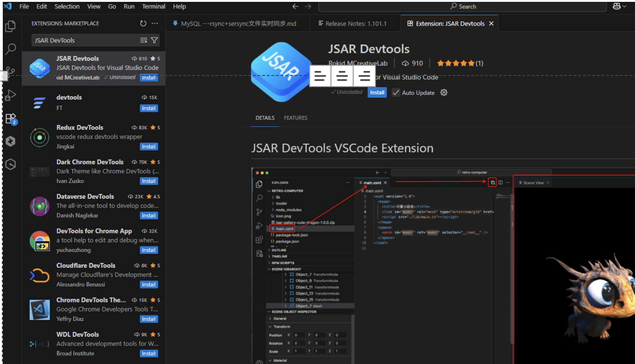
Task: Open Run and Debug view
Action: pos(10,95)
